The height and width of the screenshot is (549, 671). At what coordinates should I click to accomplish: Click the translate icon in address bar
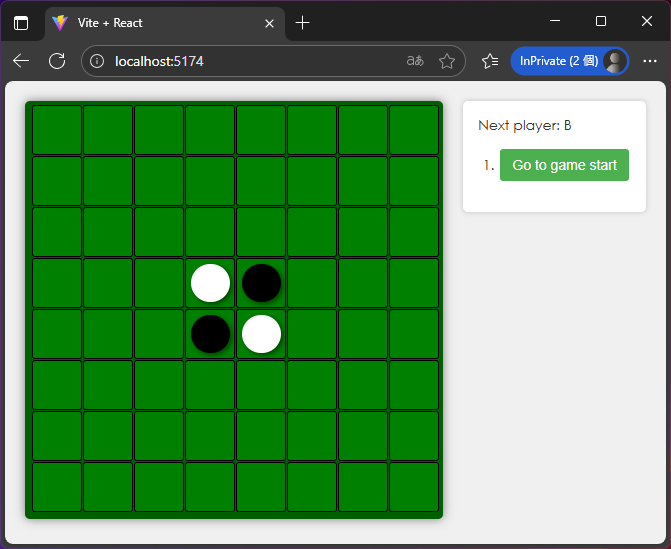(414, 61)
